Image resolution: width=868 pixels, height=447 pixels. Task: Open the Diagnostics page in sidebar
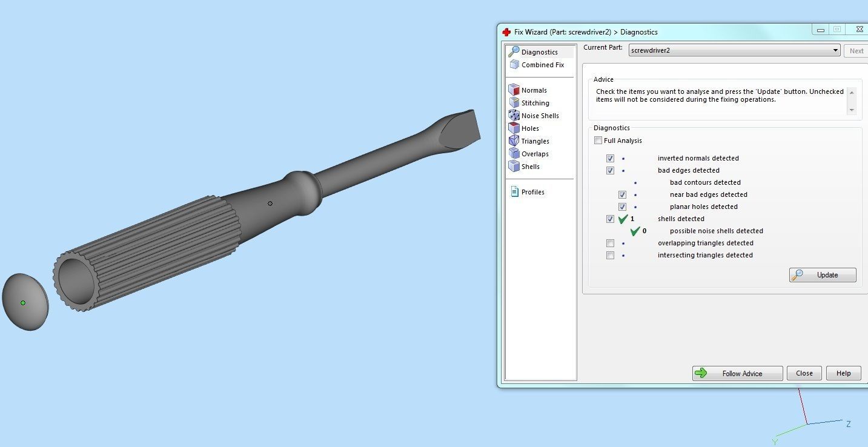pyautogui.click(x=539, y=52)
